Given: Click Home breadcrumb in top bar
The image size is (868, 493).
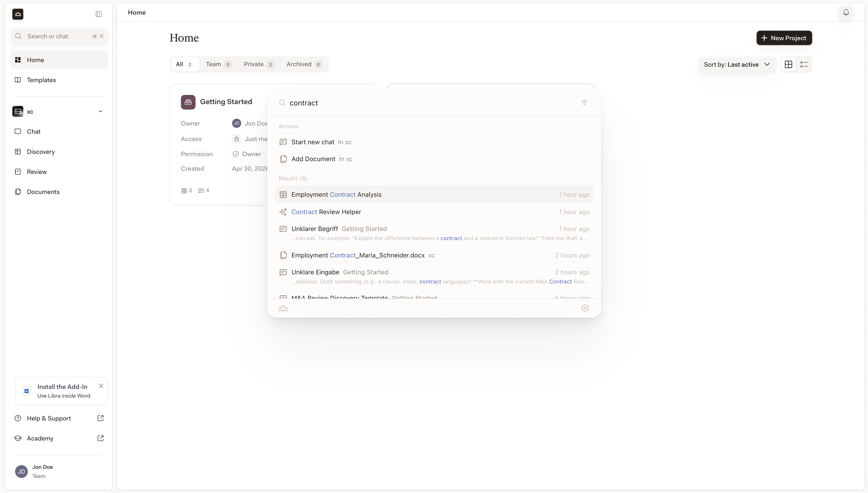Looking at the screenshot, I should click(x=137, y=13).
